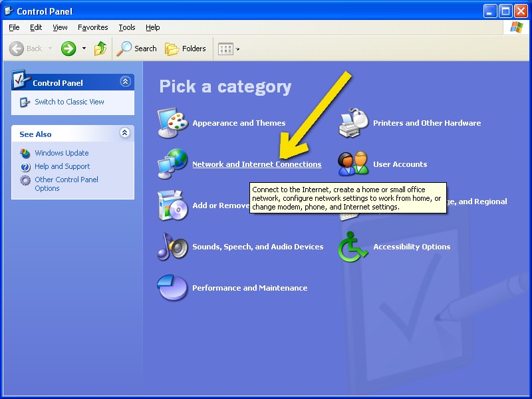Collapse the See Also sidebar section
This screenshot has width=532, height=399.
point(125,133)
